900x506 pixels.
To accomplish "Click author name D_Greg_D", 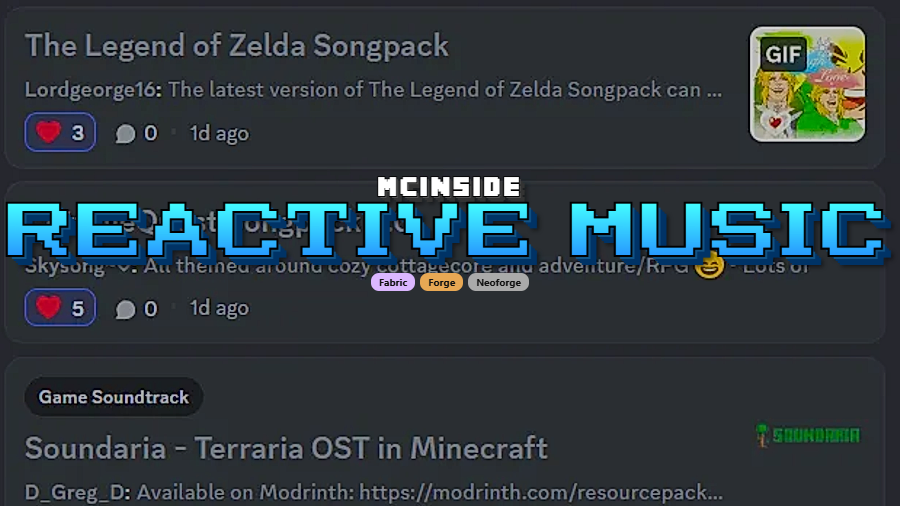I will 77,492.
